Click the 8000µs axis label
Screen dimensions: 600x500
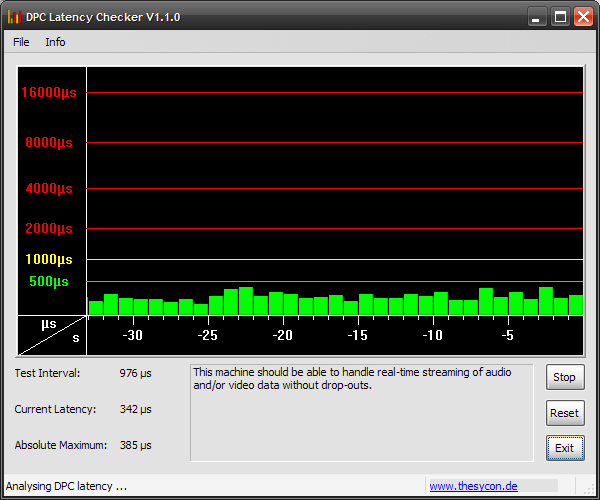49,142
